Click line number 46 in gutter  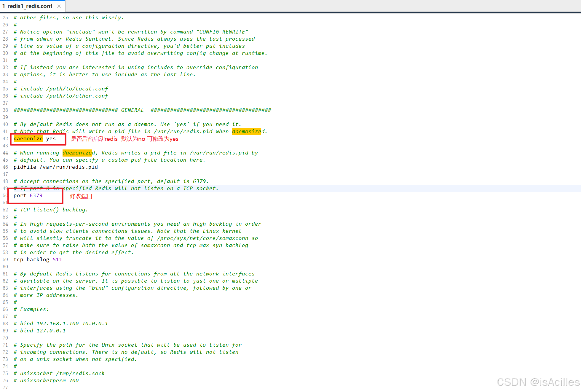click(x=5, y=167)
